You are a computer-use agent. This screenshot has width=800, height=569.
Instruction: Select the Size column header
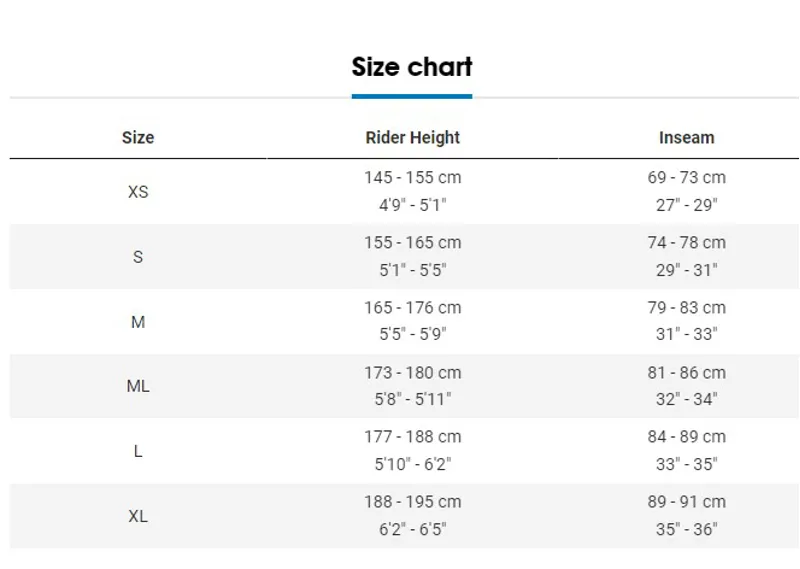pyautogui.click(x=138, y=138)
